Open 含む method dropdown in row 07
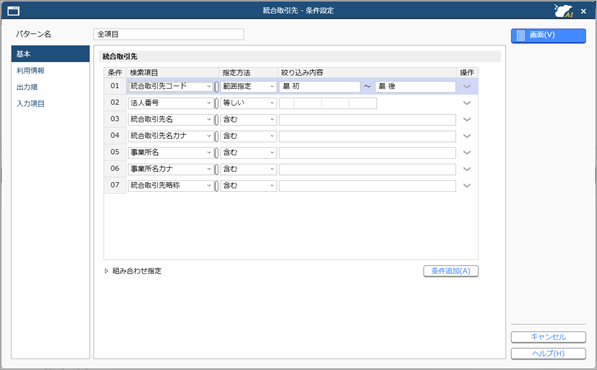 [248, 186]
